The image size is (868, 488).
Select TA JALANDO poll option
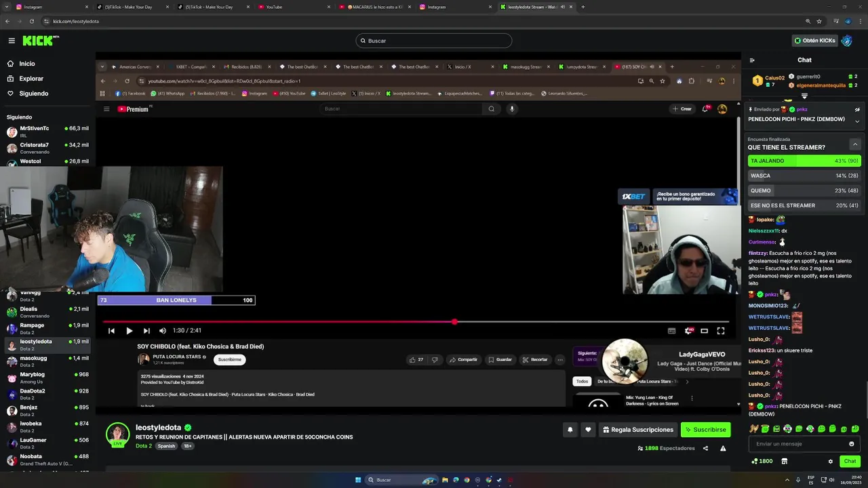(x=804, y=161)
